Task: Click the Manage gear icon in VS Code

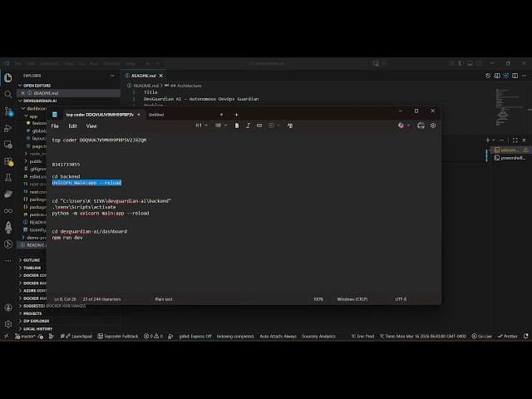Action: [x=8, y=324]
